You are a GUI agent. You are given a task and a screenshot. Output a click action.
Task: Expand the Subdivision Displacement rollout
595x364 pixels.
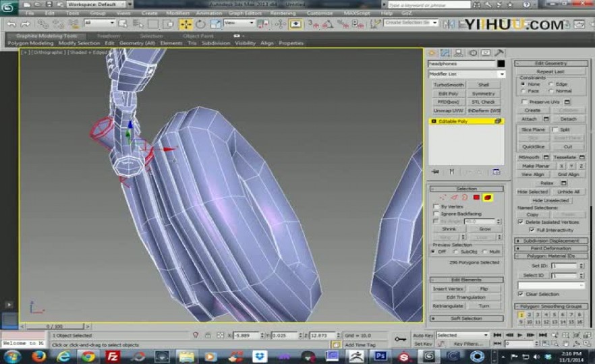551,241
